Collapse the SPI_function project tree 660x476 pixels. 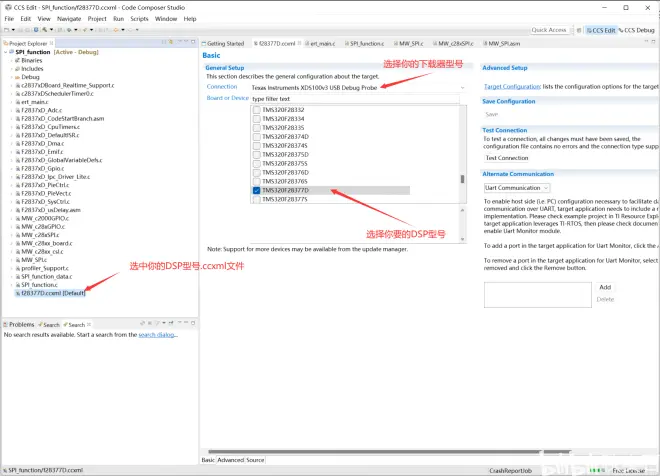pyautogui.click(x=5, y=52)
